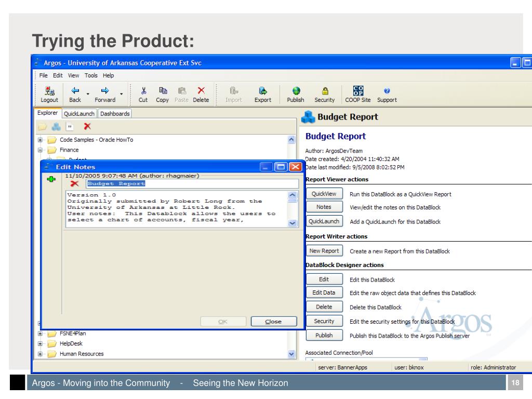Open Security via the padlock toolbar icon
Screen dimensions: 532x399
[325, 90]
